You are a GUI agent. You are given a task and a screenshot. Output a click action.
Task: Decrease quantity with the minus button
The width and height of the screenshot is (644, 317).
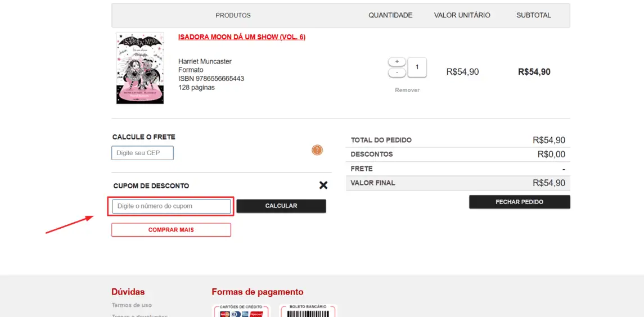point(397,73)
